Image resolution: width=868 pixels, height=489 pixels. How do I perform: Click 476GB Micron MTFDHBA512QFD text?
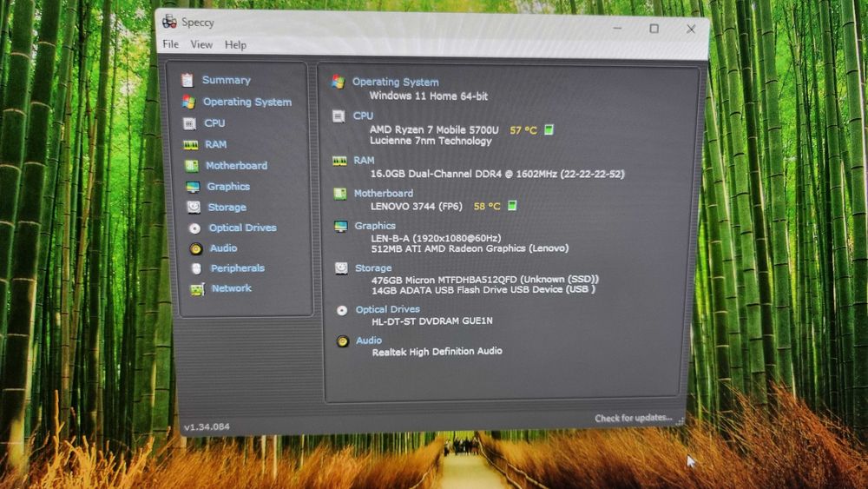tap(485, 280)
